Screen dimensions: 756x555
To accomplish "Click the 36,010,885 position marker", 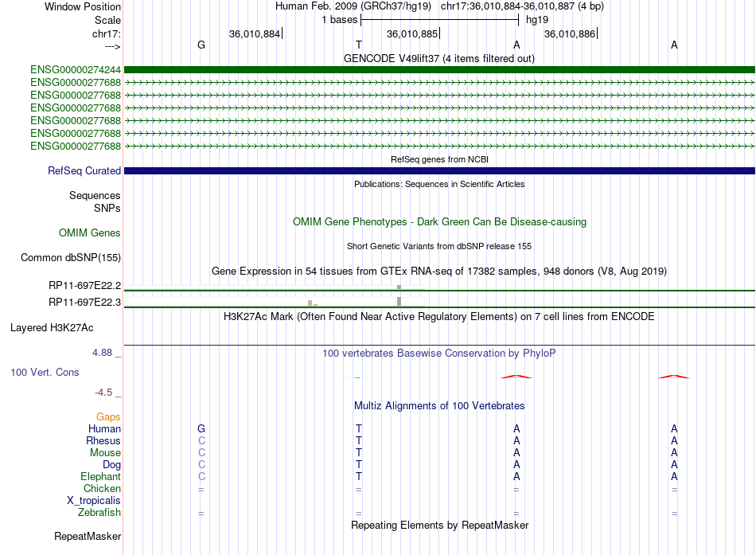I will [x=413, y=33].
